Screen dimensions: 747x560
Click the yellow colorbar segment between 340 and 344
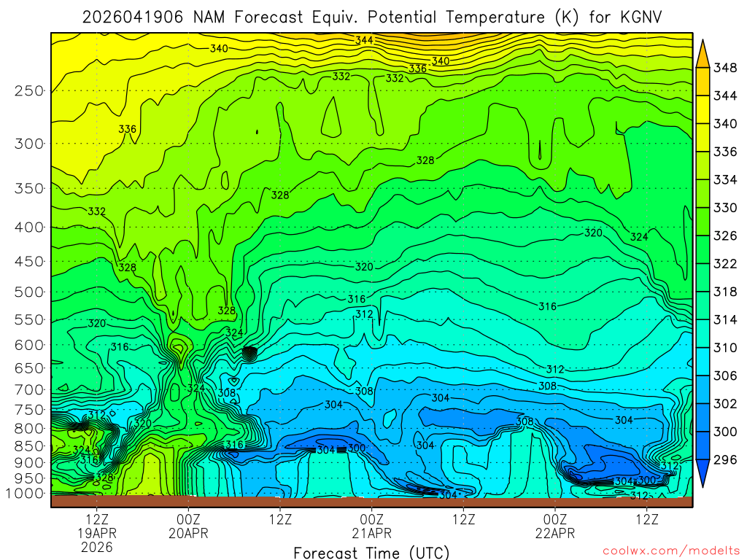pos(703,109)
